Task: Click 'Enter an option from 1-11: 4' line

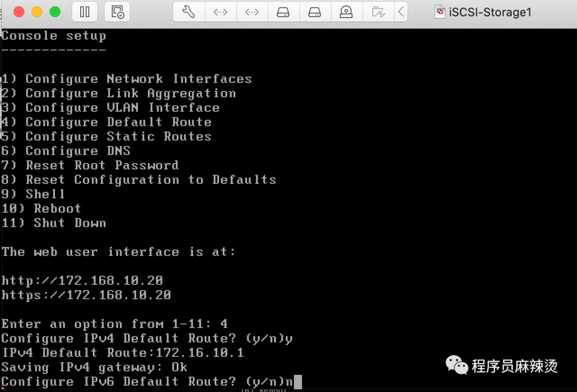Action: 114,324
